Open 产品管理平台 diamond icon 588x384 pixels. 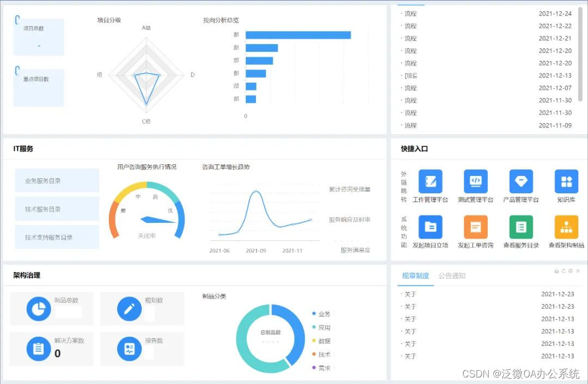point(521,181)
